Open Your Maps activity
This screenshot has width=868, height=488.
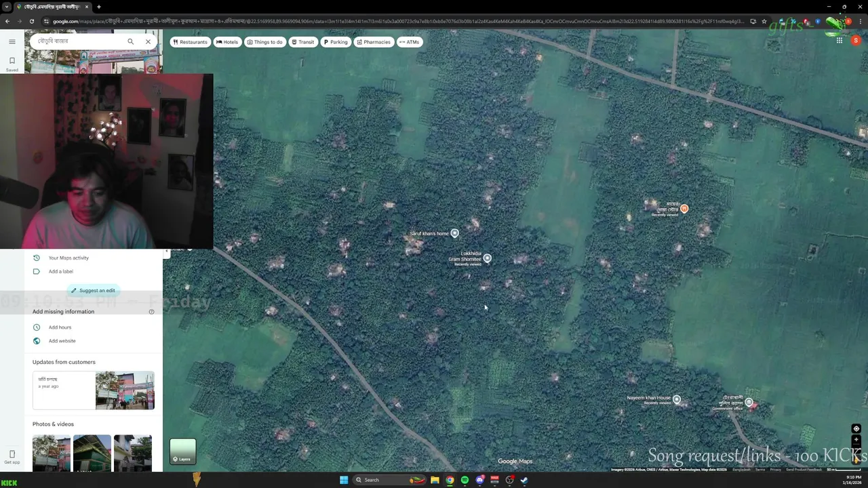coord(68,258)
